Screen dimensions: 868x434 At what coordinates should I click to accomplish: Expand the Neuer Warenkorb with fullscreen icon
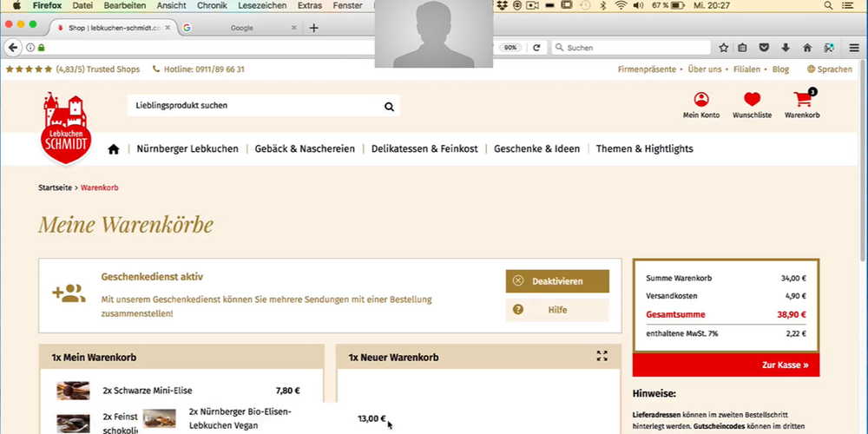pyautogui.click(x=602, y=356)
